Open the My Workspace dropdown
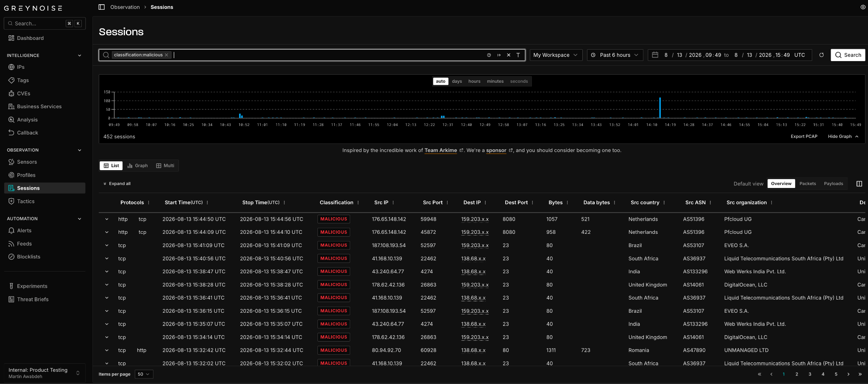Viewport: 868px width, 384px height. point(556,55)
